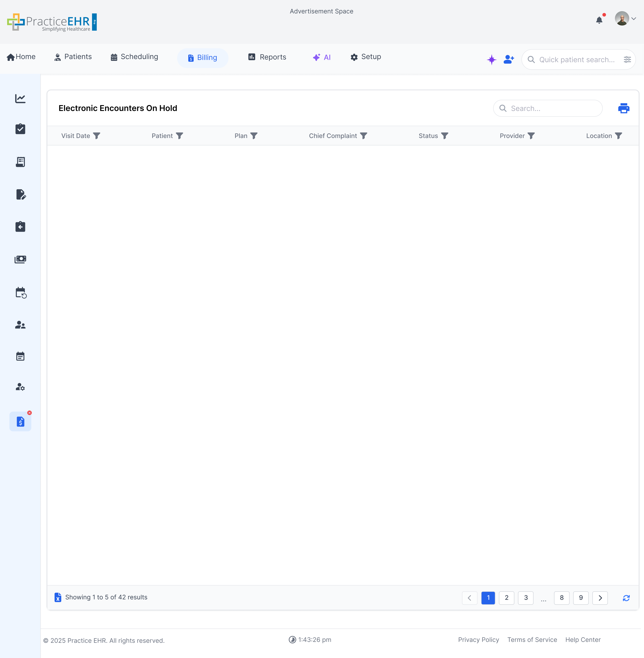Click the purple AI sparkle icon
The height and width of the screenshot is (658, 644).
[491, 59]
